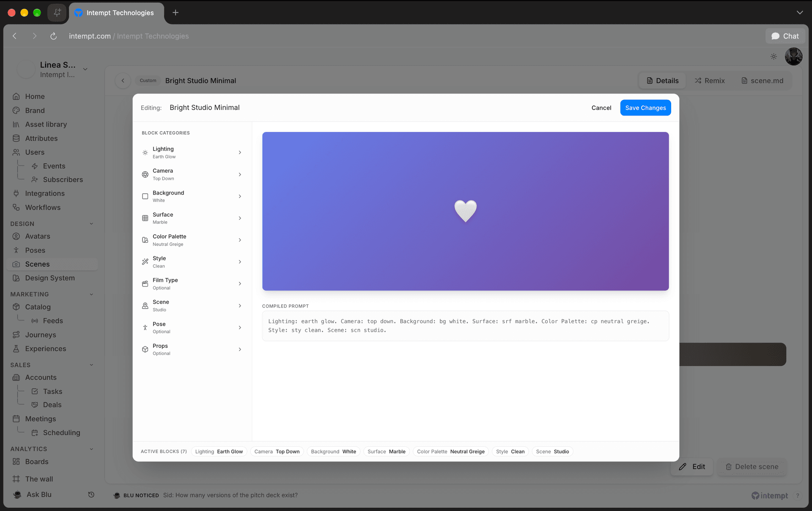Open a new browser tab with plus
The image size is (812, 511).
(176, 13)
